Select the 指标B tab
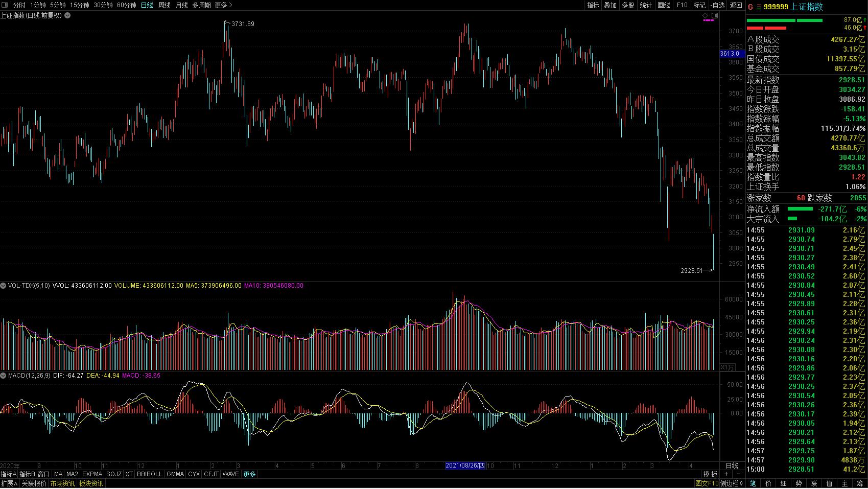 [x=27, y=474]
